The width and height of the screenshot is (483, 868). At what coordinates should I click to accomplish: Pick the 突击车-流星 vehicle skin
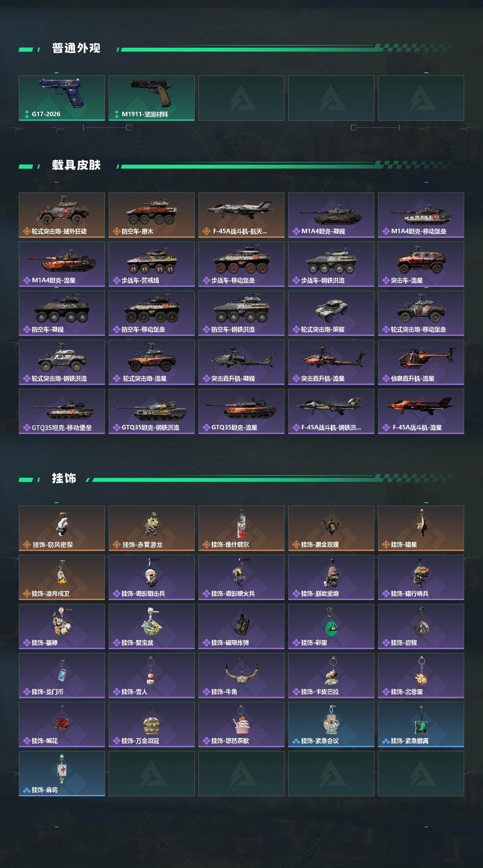pos(421,264)
